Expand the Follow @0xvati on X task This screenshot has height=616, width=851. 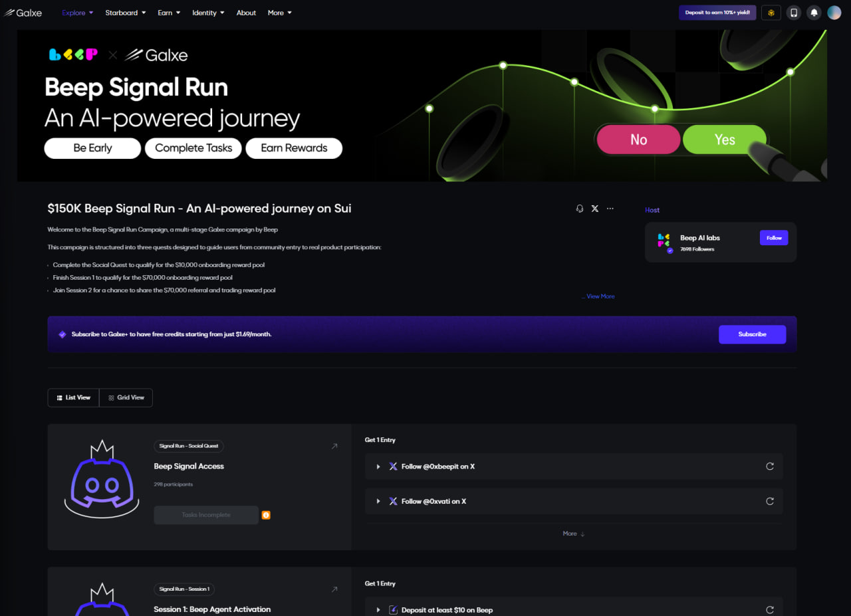[378, 501]
